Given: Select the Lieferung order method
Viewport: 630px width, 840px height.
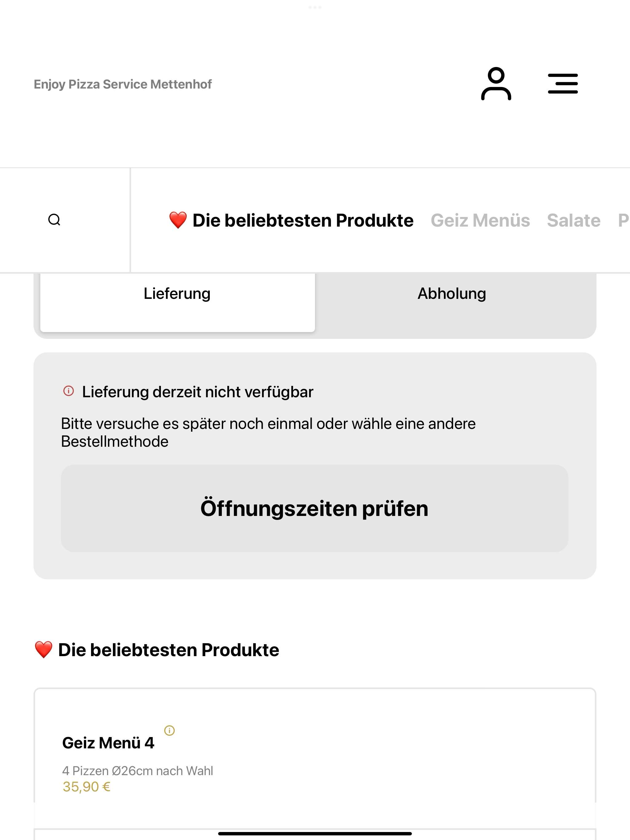Looking at the screenshot, I should 177,302.
